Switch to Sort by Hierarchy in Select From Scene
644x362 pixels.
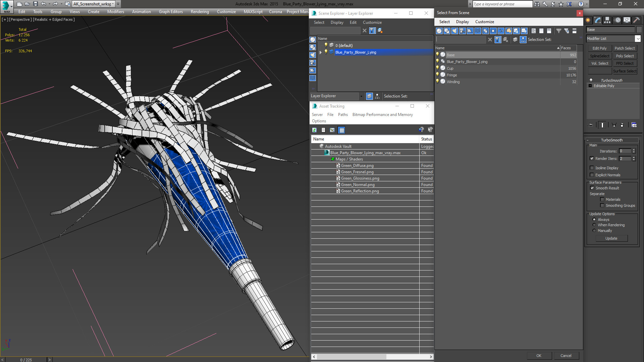[523, 40]
